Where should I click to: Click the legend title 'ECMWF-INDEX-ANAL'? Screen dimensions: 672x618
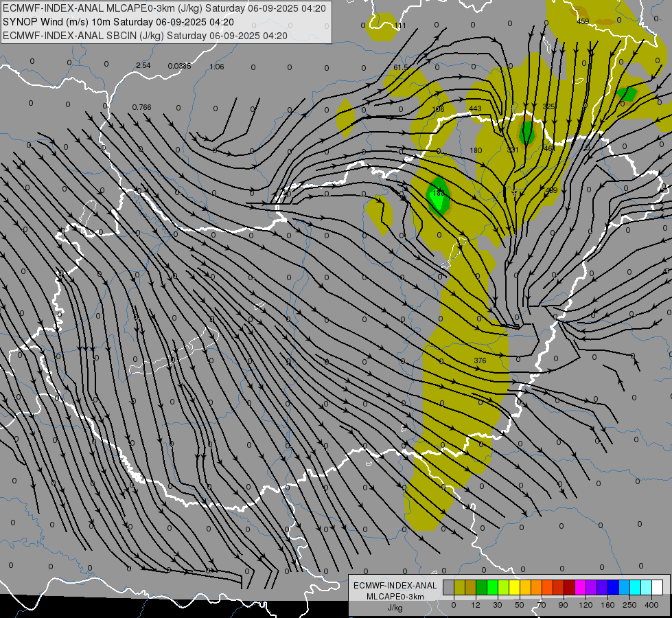click(x=395, y=586)
